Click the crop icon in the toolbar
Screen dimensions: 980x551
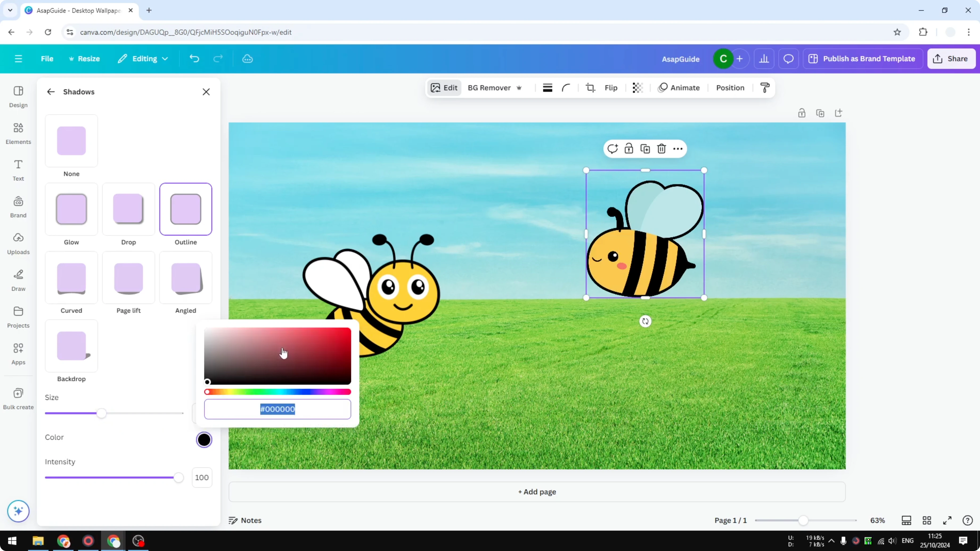tap(590, 88)
